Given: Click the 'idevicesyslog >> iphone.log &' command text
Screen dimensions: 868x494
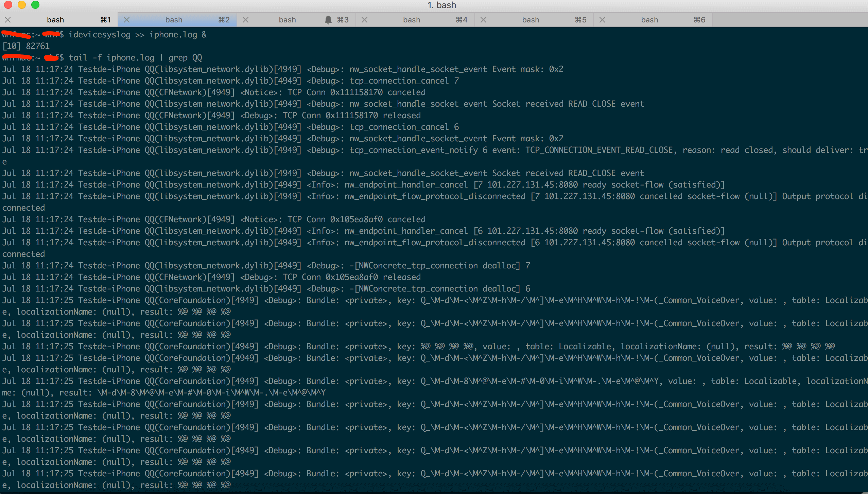Looking at the screenshot, I should 137,35.
